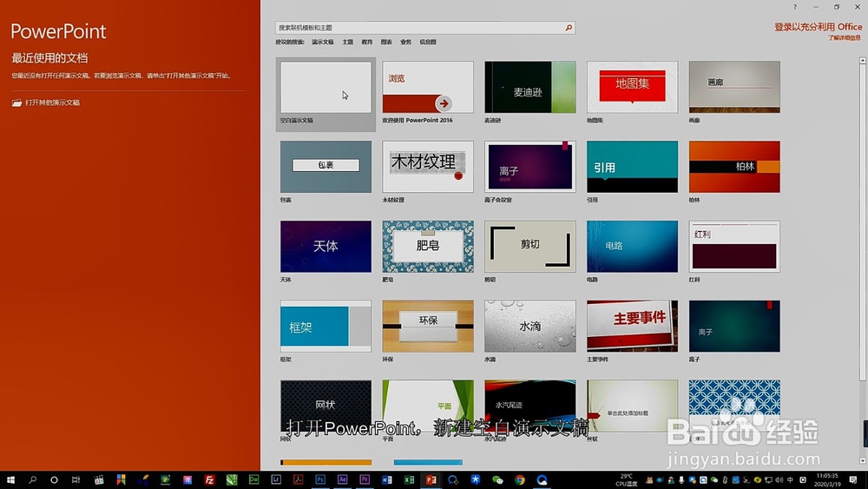Click the network icon in system tray
This screenshot has height=489, width=868.
(768, 480)
